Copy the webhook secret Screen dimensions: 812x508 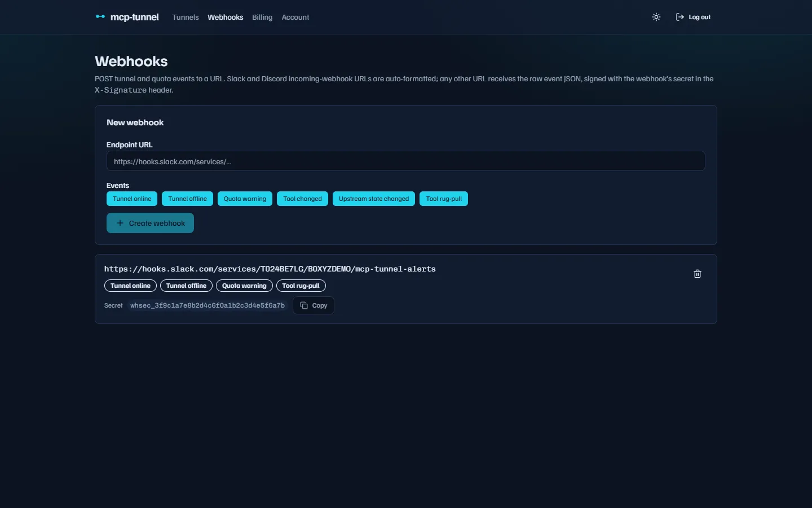(314, 305)
